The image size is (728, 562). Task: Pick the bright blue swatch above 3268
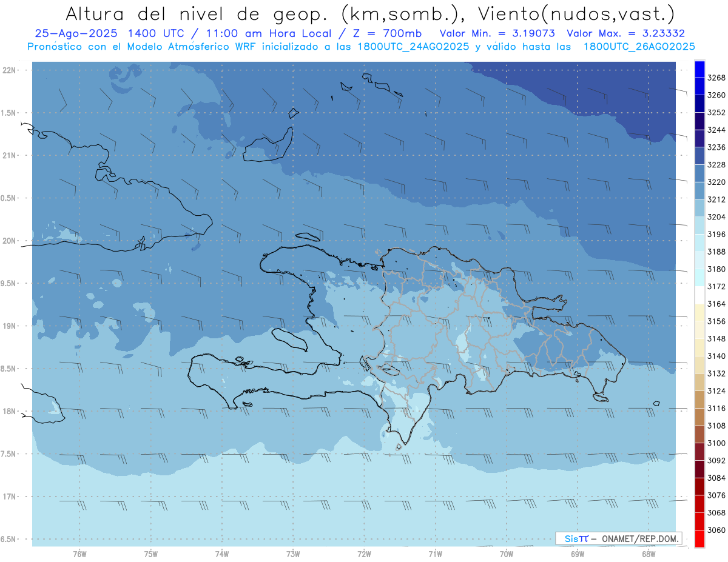click(x=699, y=69)
